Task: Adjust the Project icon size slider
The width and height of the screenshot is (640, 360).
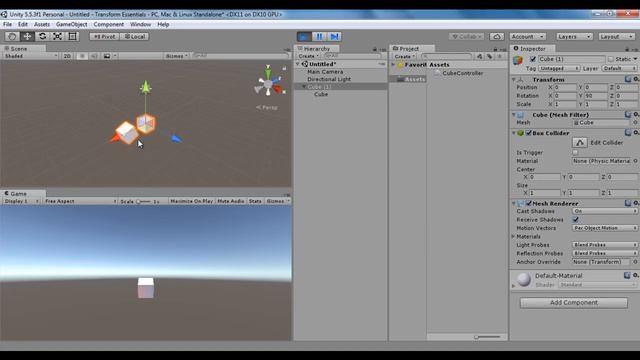Action: (x=487, y=337)
